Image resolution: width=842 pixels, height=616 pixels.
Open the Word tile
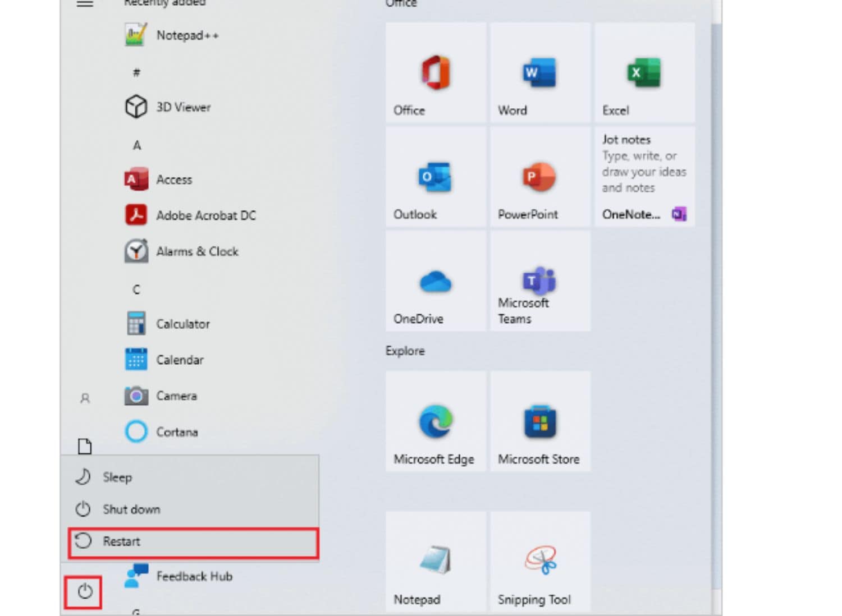pyautogui.click(x=540, y=72)
